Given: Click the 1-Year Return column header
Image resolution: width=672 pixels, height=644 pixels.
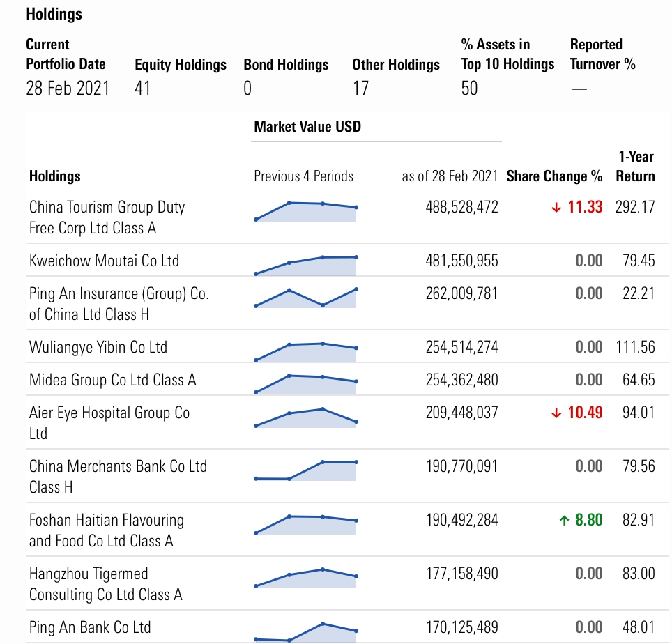Looking at the screenshot, I should [635, 167].
